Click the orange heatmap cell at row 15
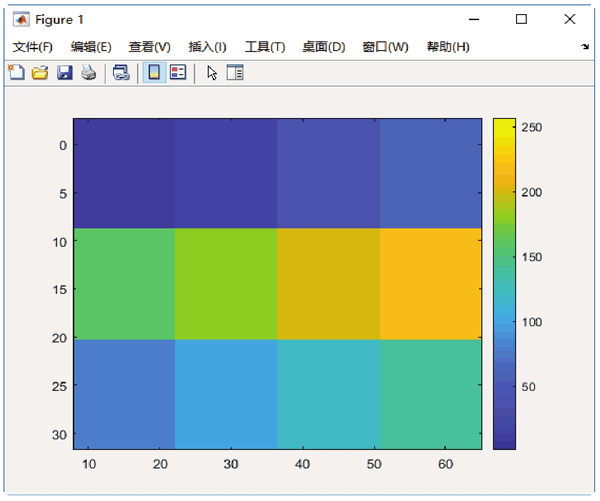Viewport: 600px width, 501px height. pos(431,284)
